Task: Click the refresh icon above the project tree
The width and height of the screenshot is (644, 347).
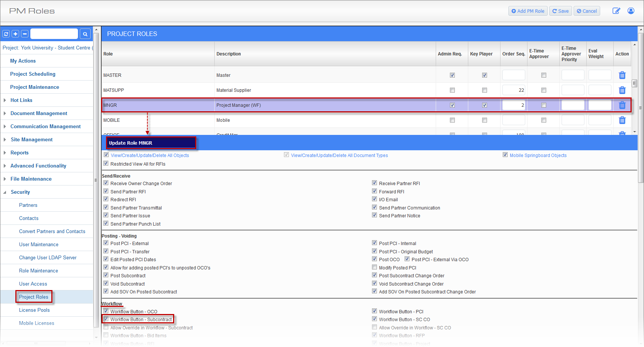Action: point(6,34)
